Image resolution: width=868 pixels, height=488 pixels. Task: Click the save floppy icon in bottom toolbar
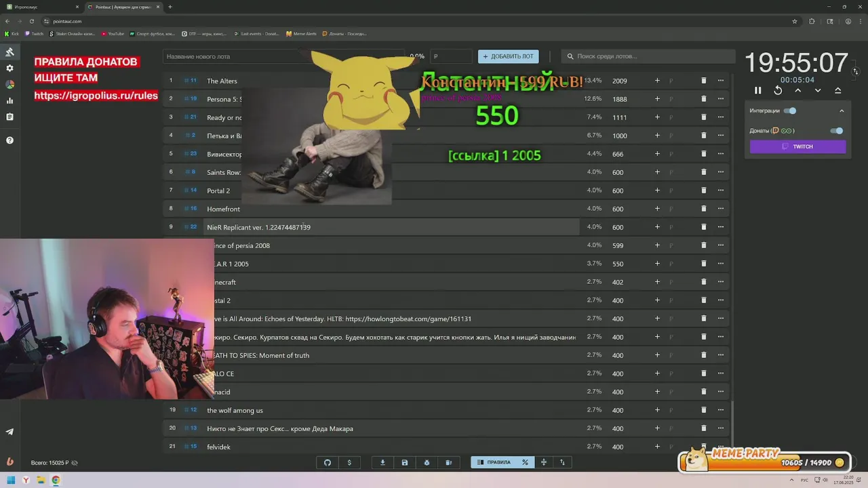405,462
